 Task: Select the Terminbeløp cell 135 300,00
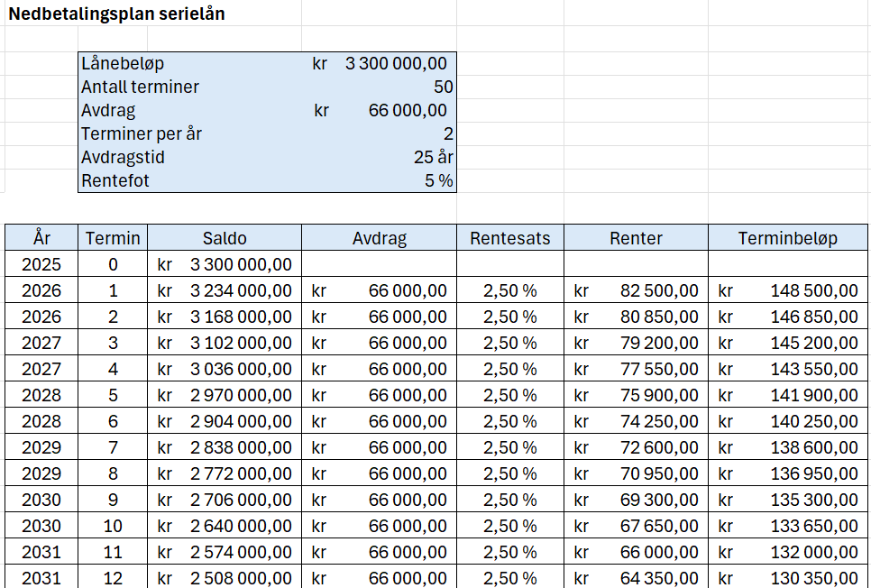(788, 499)
